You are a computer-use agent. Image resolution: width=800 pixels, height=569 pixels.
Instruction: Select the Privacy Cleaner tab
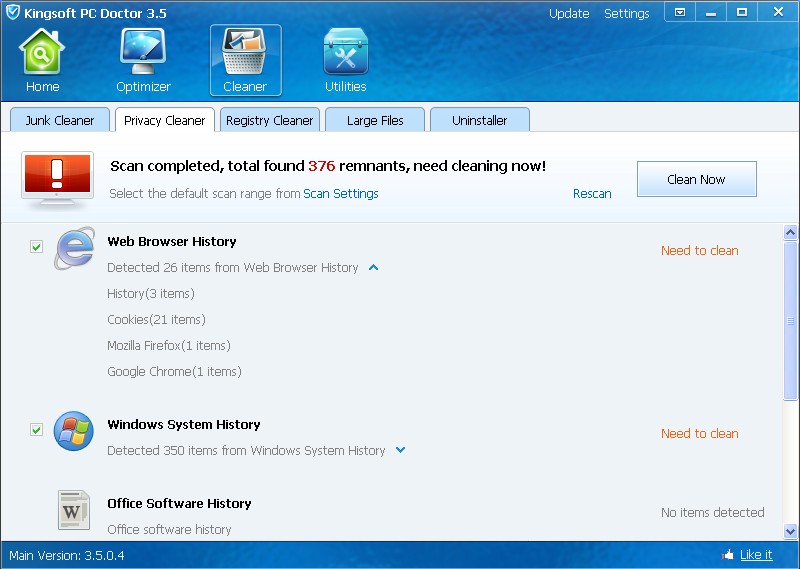tap(164, 120)
